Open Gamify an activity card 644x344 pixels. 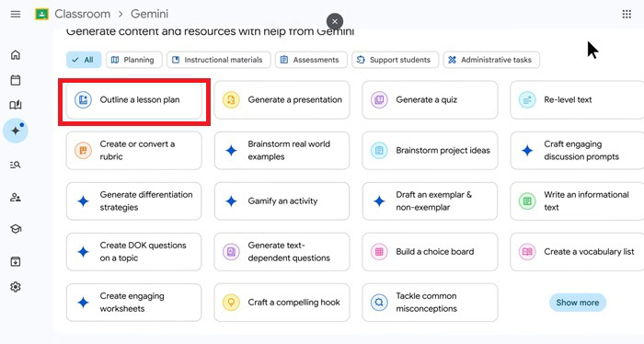[282, 201]
